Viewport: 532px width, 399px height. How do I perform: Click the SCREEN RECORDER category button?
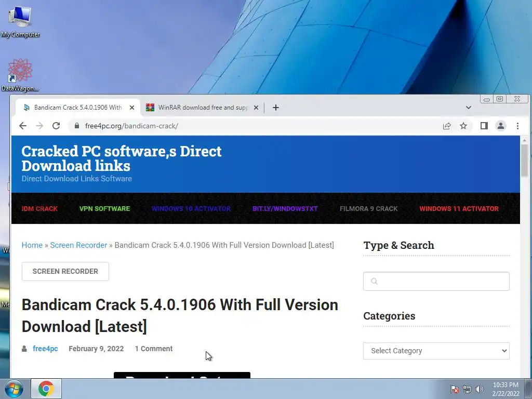click(65, 271)
